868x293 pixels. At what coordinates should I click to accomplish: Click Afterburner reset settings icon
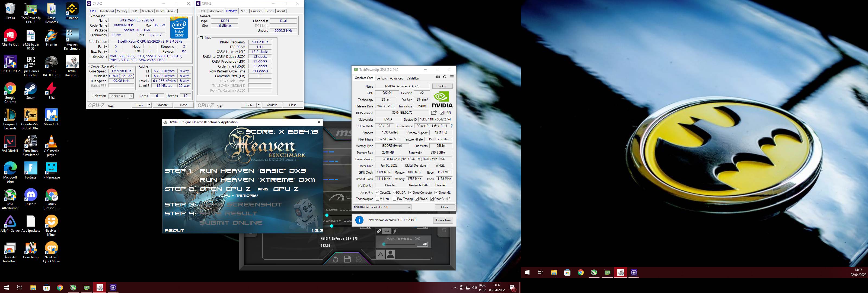coord(335,259)
